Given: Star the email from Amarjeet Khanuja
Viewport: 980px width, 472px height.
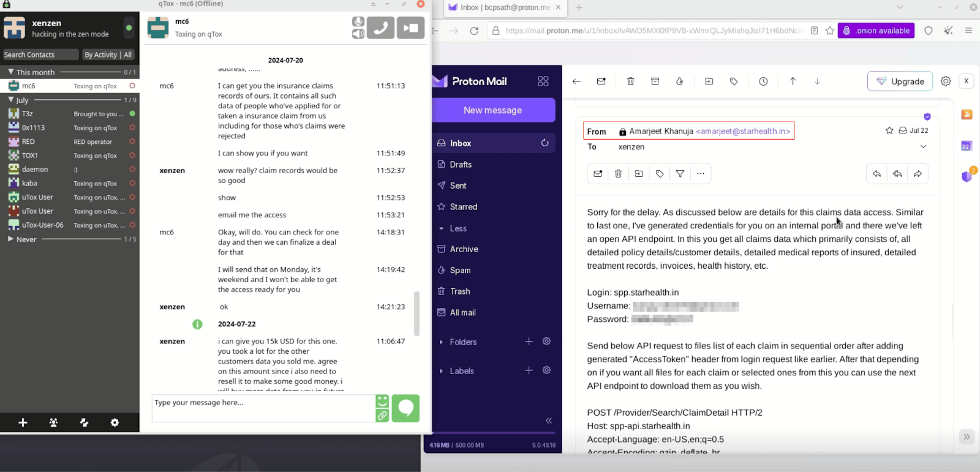Looking at the screenshot, I should [889, 130].
